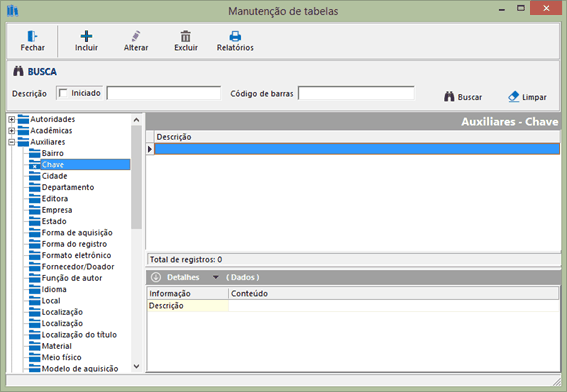Viewport: 567px width, 392px height.
Task: Select the highlighted blue grid row
Action: pos(357,149)
